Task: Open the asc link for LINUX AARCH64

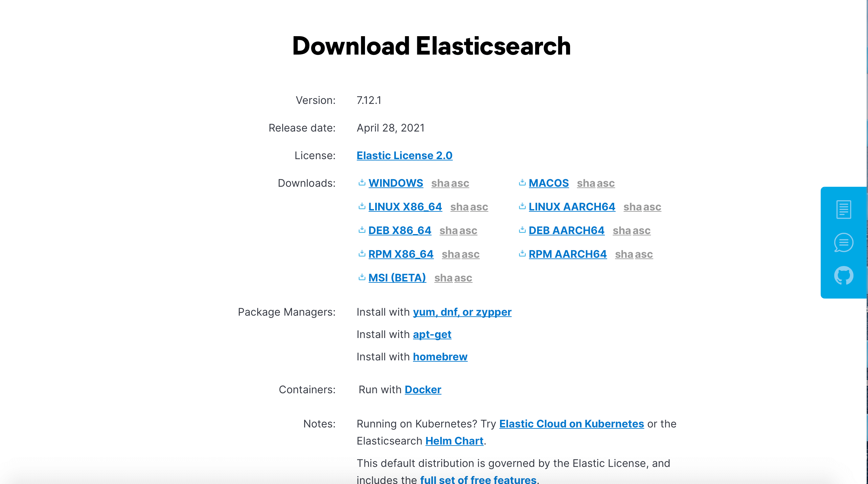Action: tap(652, 207)
